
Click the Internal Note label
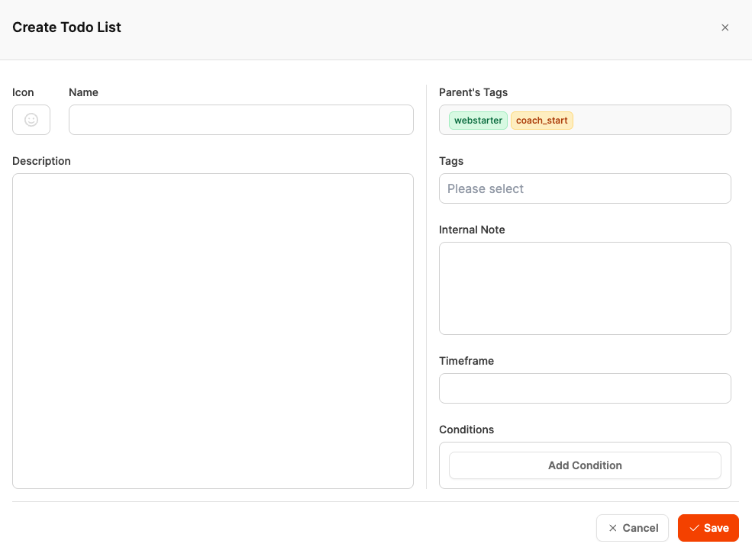coord(472,230)
